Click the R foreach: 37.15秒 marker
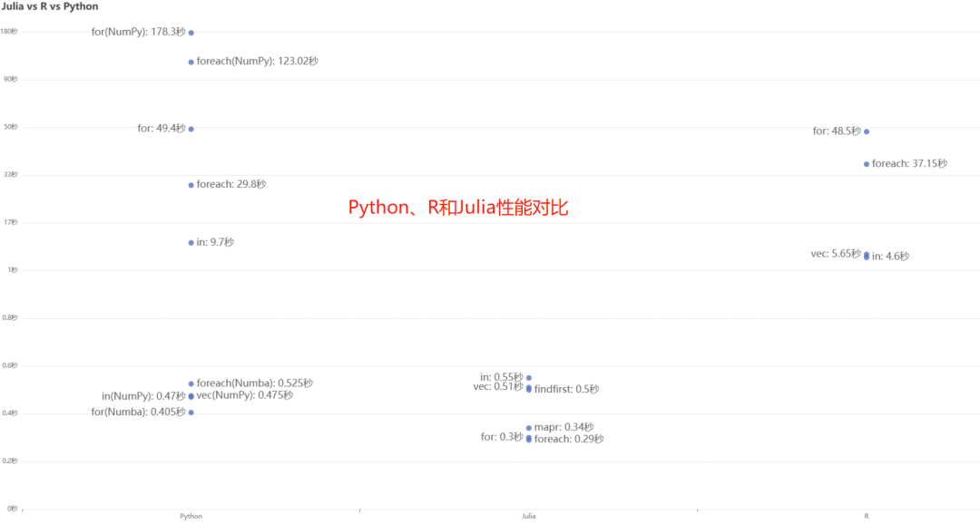Image resolution: width=980 pixels, height=524 pixels. [865, 163]
